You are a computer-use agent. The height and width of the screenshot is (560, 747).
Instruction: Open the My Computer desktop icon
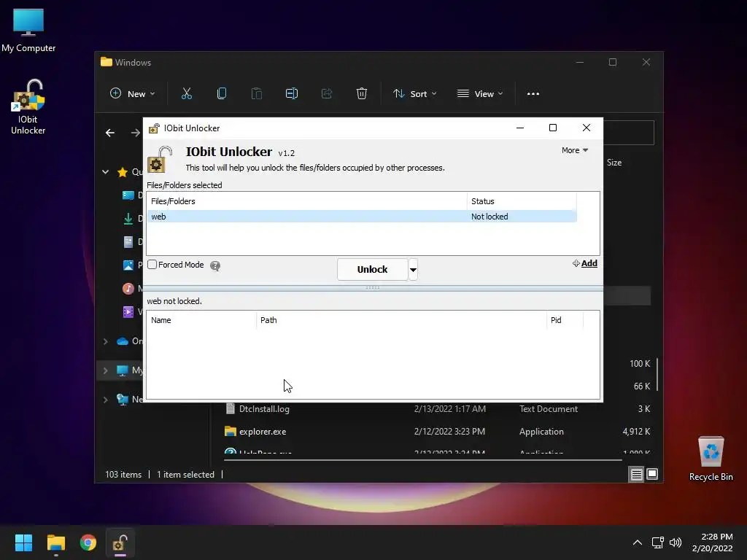pyautogui.click(x=28, y=30)
